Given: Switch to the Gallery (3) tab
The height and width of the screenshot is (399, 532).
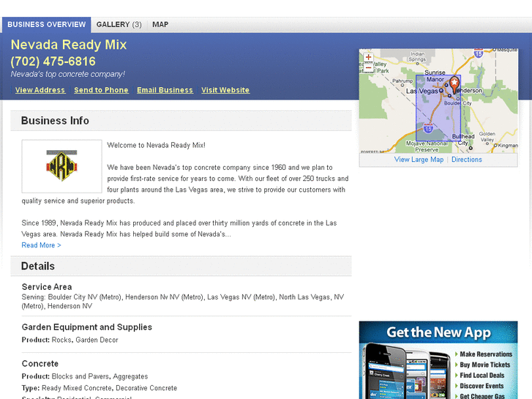Looking at the screenshot, I should click(x=119, y=24).
